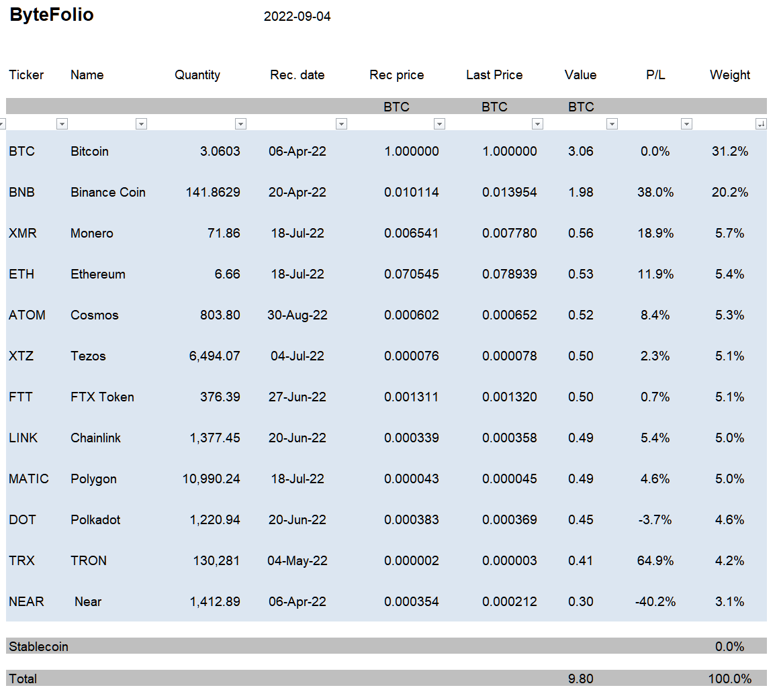Click the P/L column header

coord(655,74)
